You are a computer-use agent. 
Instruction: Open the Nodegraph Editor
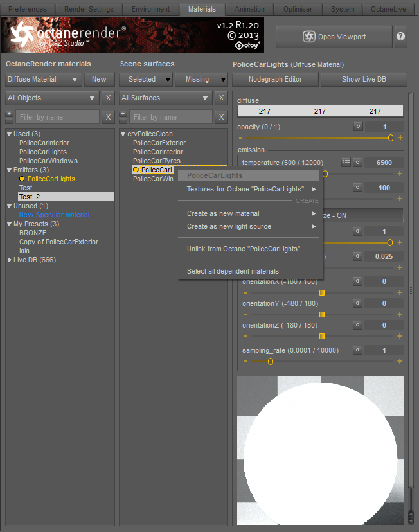(x=275, y=80)
